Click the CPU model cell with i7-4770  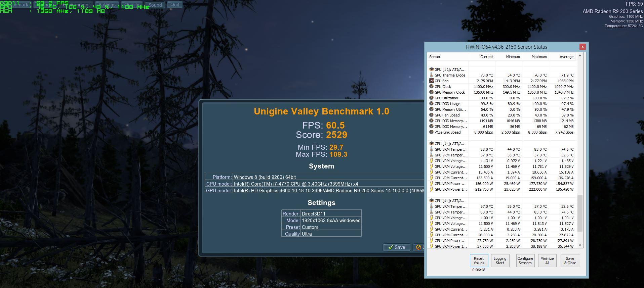point(328,184)
